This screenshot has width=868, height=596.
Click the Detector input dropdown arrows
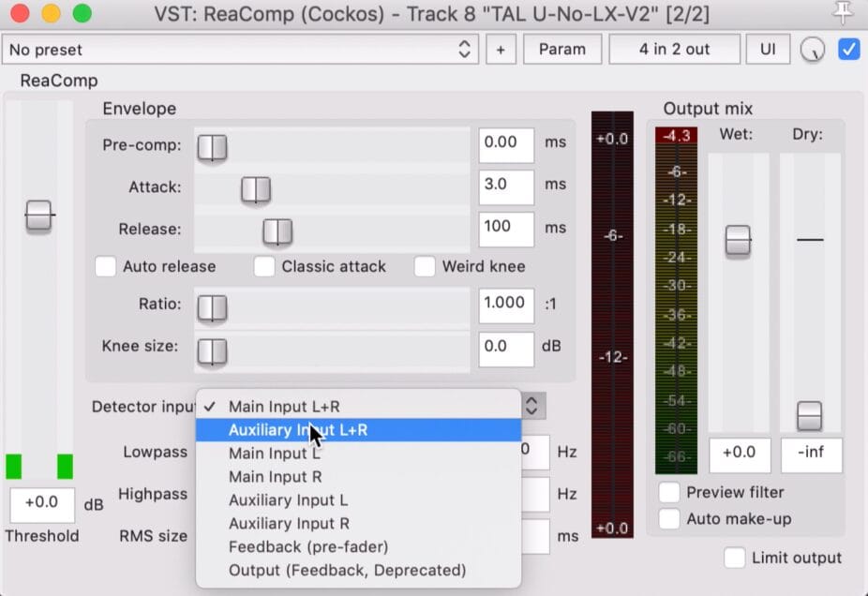coord(532,406)
